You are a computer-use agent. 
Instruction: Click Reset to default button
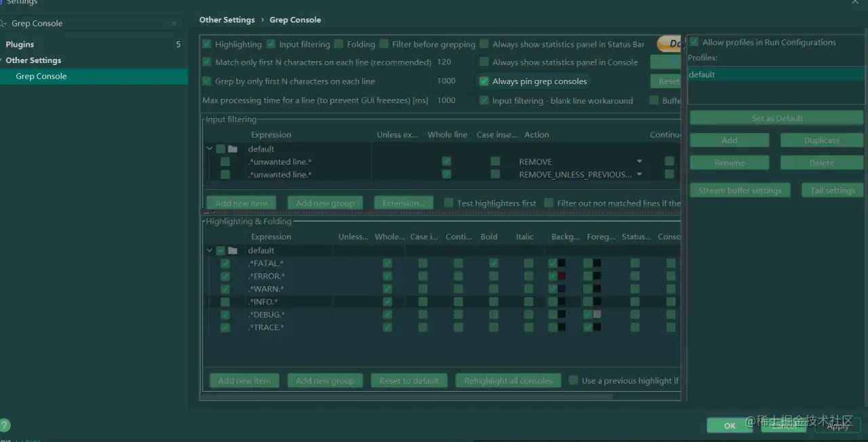pos(409,380)
